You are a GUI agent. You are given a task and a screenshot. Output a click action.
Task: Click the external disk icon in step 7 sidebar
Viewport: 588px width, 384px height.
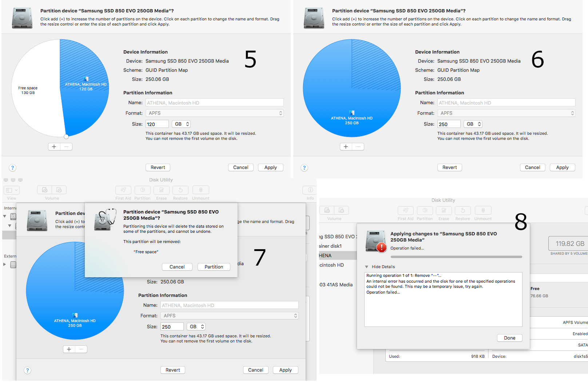pos(13,265)
